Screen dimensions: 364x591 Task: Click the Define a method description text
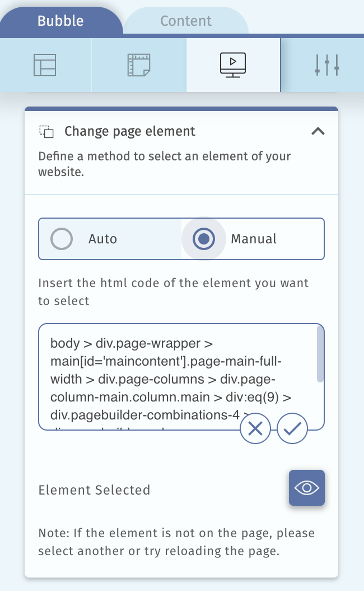coord(165,164)
